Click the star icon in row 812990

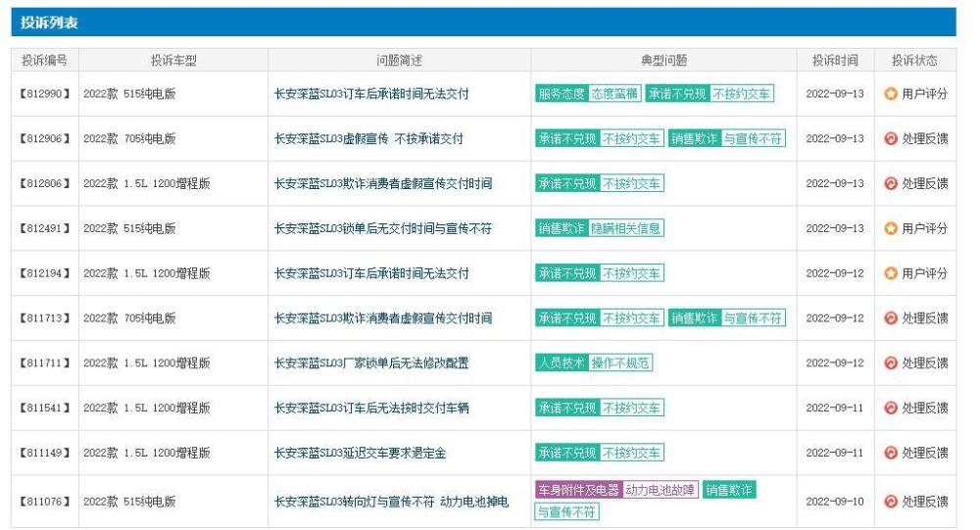coord(891,94)
